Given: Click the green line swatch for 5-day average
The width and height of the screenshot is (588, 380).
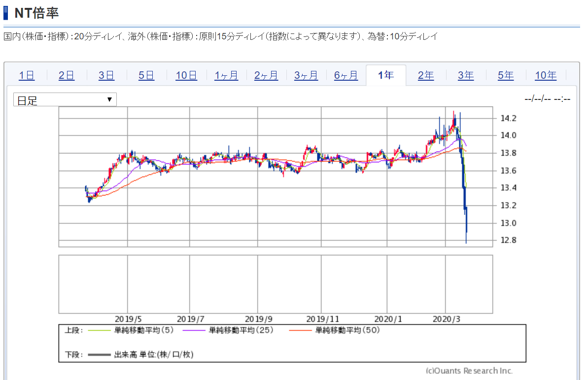Looking at the screenshot, I should (100, 331).
